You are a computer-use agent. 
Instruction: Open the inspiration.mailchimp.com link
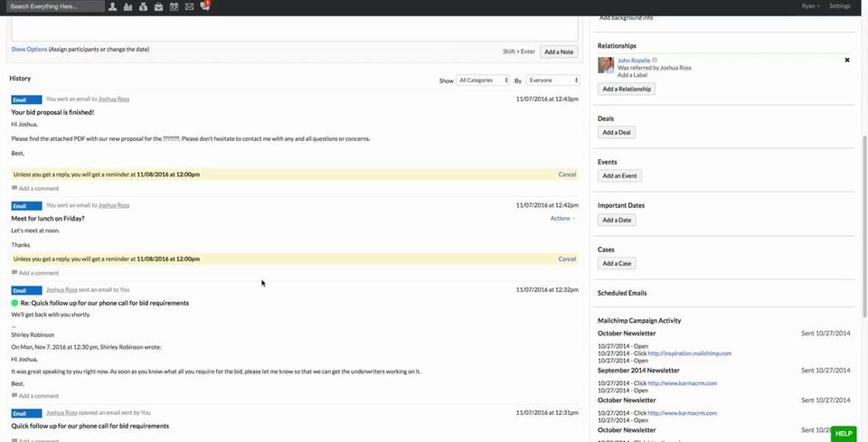[689, 353]
